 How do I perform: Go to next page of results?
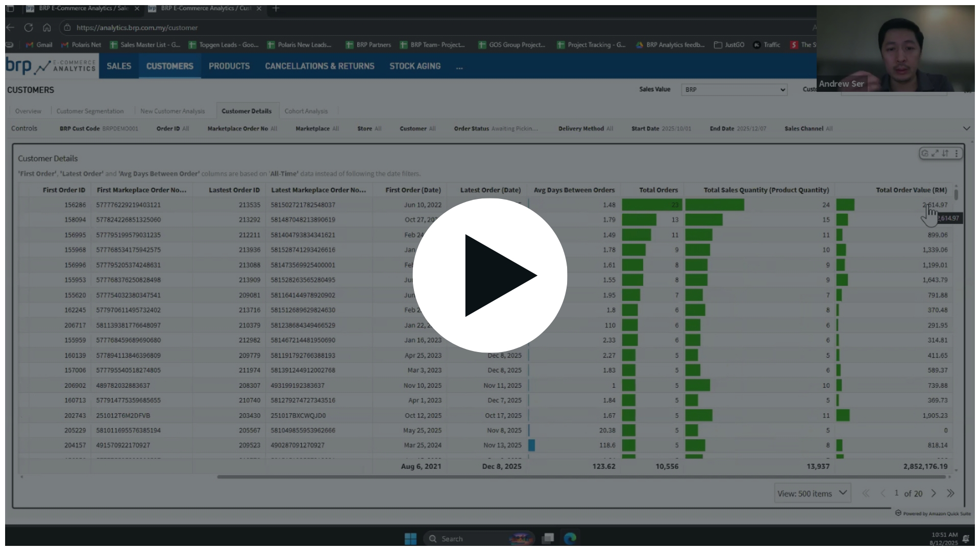[x=934, y=493]
